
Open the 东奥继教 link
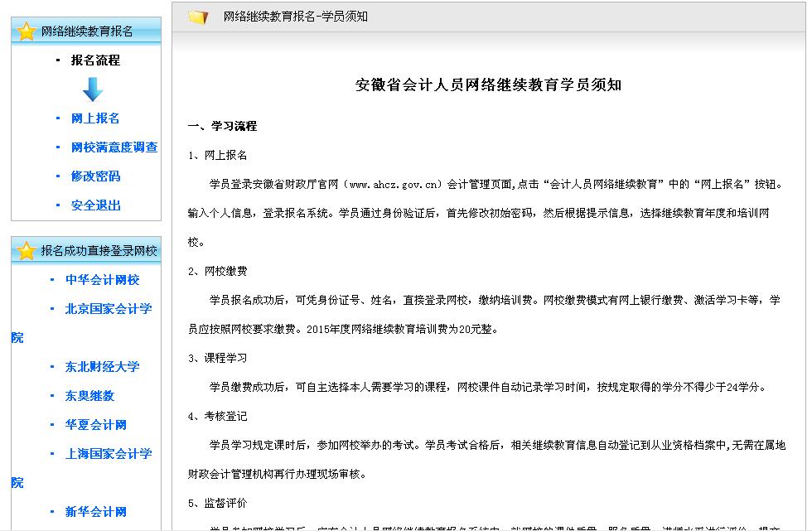(x=89, y=396)
